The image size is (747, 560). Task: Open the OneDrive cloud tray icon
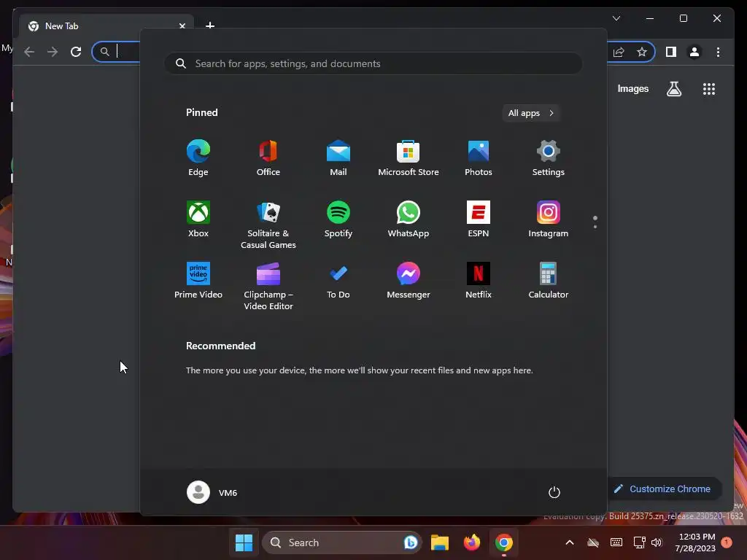593,542
